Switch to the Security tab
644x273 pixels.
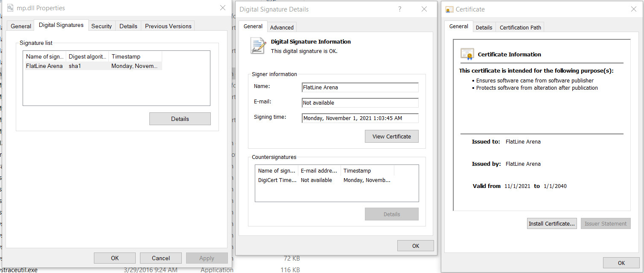(x=102, y=26)
